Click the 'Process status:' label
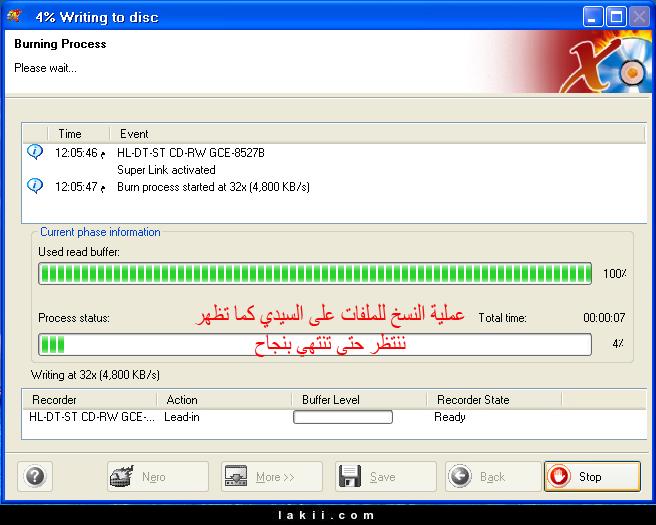 tap(74, 318)
